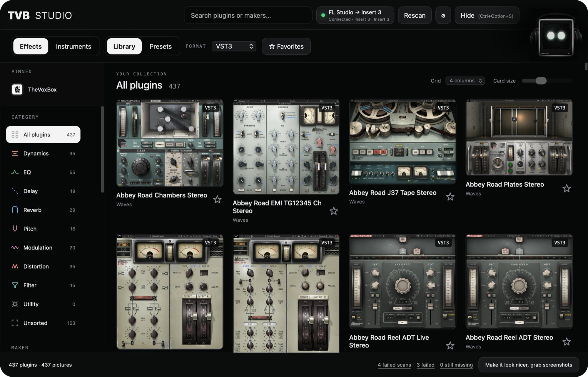Toggle the Favorites filter button
The image size is (588, 377).
click(286, 46)
